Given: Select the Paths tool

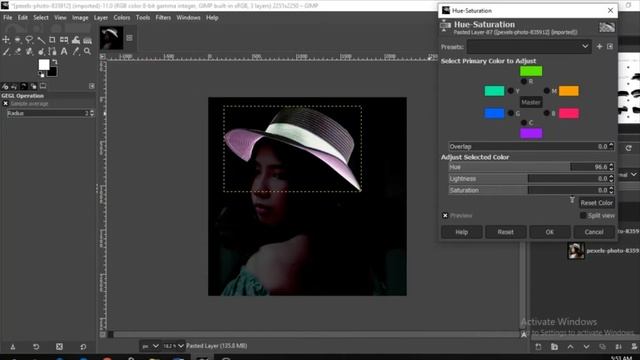Looking at the screenshot, I should (52, 51).
